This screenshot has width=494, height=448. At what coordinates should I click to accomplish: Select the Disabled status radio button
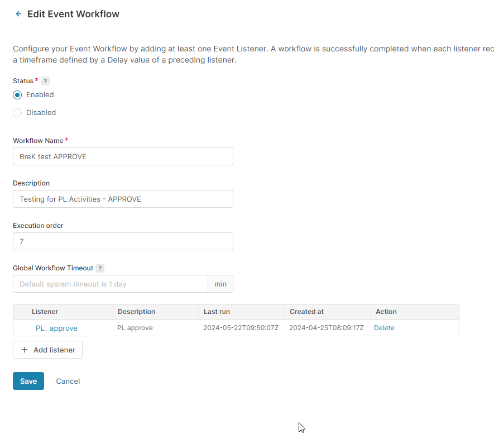[17, 113]
